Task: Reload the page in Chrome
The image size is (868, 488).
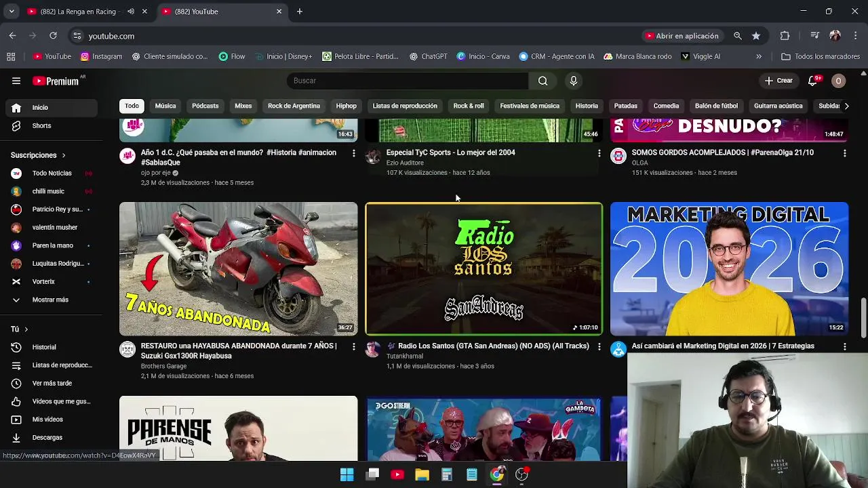Action: tap(53, 36)
